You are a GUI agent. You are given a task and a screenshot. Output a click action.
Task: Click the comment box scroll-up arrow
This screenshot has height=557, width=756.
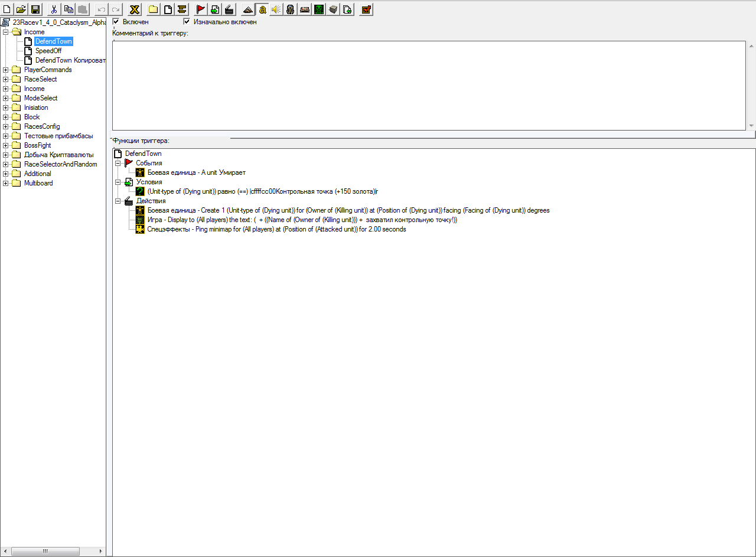(751, 45)
